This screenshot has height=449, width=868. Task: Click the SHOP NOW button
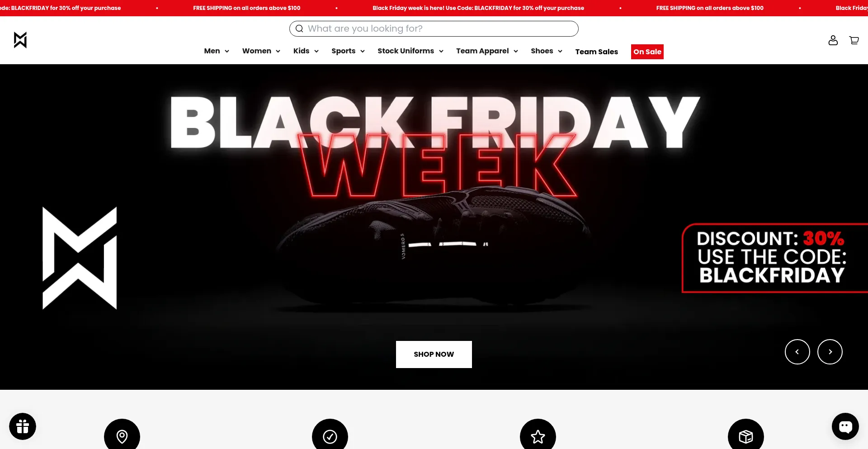(434, 354)
